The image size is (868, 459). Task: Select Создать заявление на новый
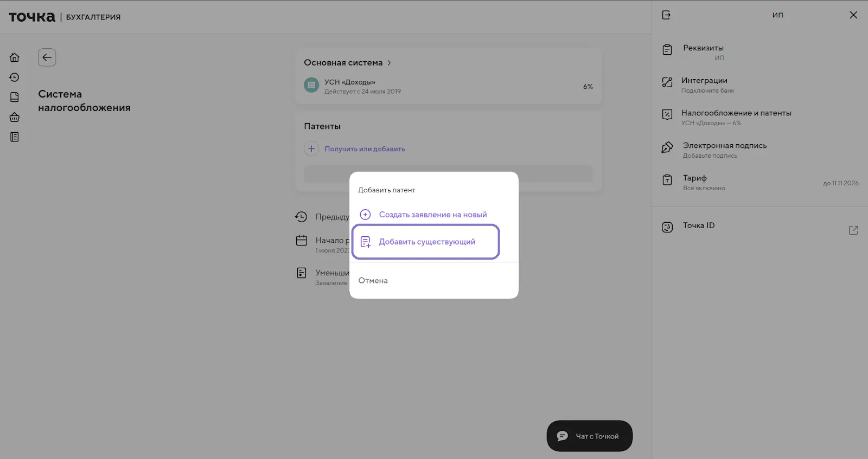[432, 215]
